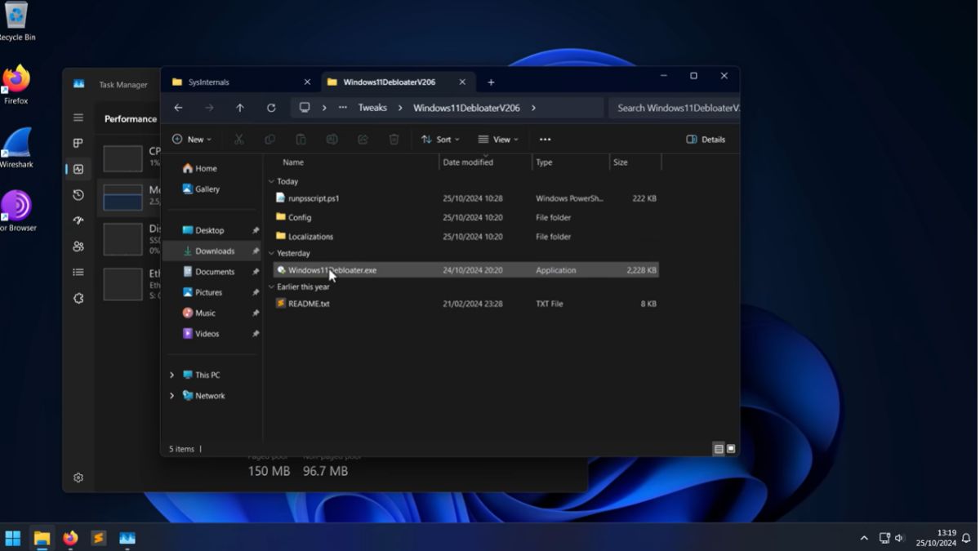This screenshot has width=980, height=551.
Task: Select the Delete icon in the toolbar
Action: 394,139
